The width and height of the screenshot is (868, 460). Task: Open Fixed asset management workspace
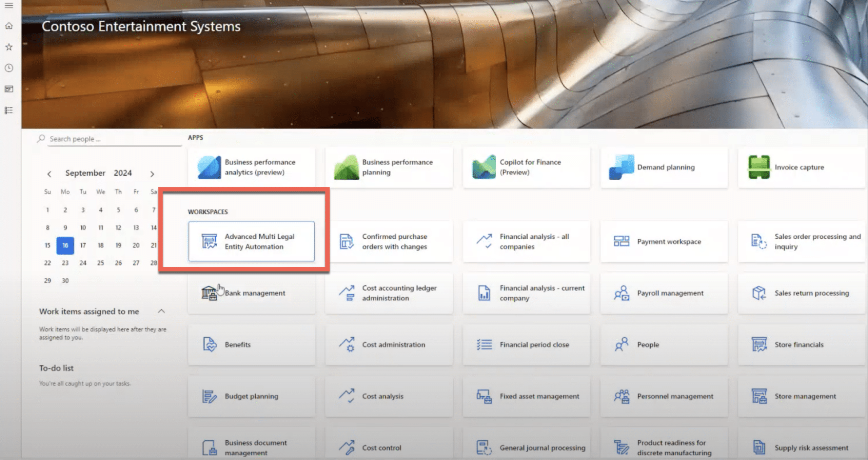click(527, 396)
